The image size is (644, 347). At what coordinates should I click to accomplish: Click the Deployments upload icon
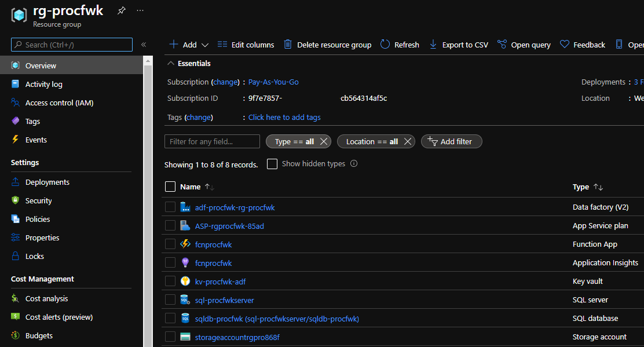click(15, 182)
